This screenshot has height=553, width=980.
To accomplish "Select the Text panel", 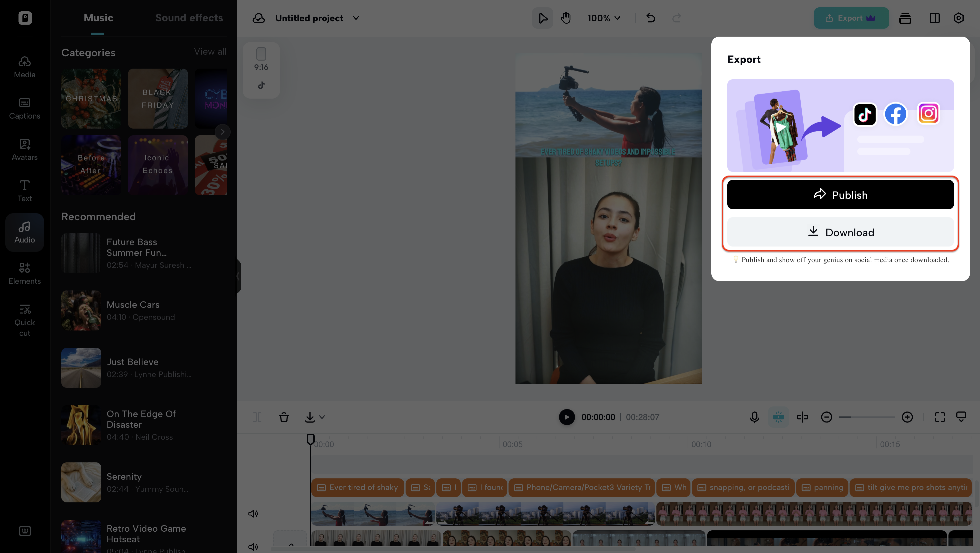I will [x=24, y=190].
